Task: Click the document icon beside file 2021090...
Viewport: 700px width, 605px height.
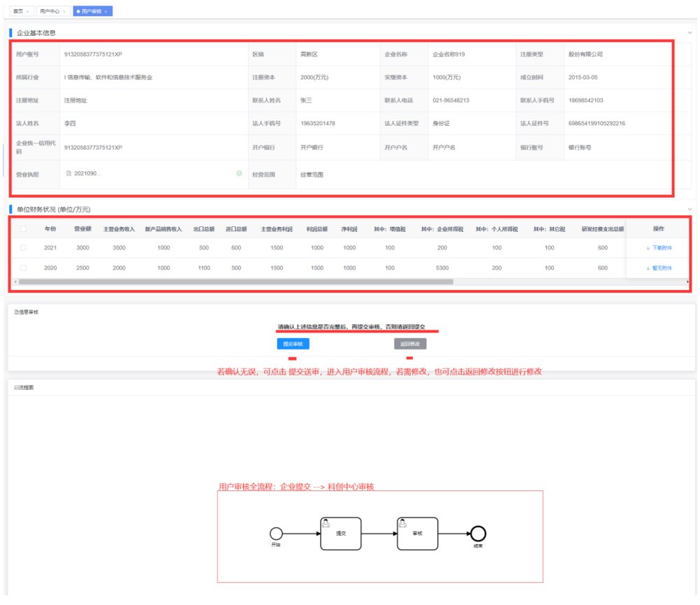Action: point(68,173)
